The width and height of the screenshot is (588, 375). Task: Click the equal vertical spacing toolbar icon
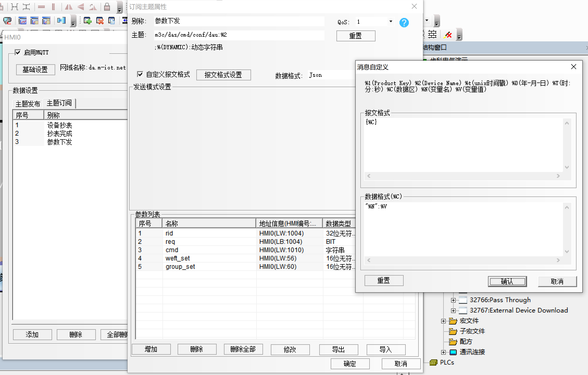pyautogui.click(x=26, y=7)
